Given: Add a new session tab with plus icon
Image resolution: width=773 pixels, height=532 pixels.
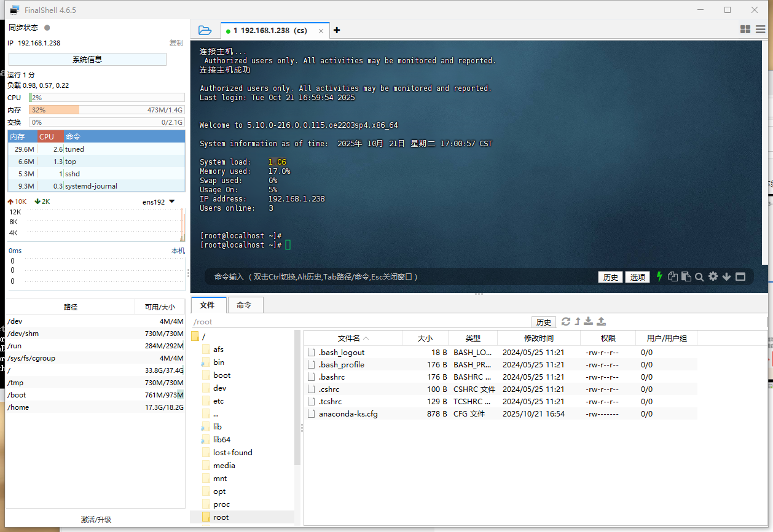Looking at the screenshot, I should (x=336, y=30).
